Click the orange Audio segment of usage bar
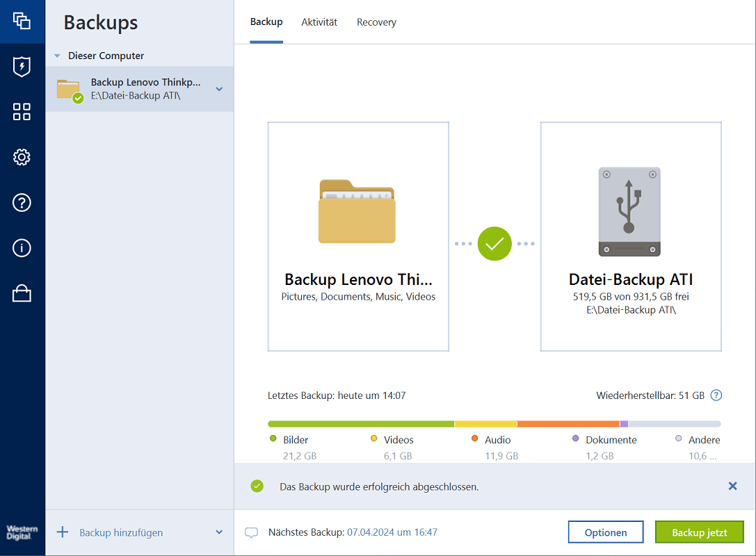Screen dimensions: 756x556 click(568, 424)
